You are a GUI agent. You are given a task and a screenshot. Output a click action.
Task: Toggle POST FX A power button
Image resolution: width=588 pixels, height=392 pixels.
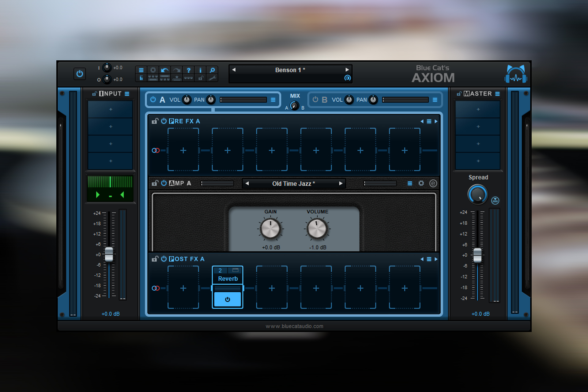[x=164, y=259]
